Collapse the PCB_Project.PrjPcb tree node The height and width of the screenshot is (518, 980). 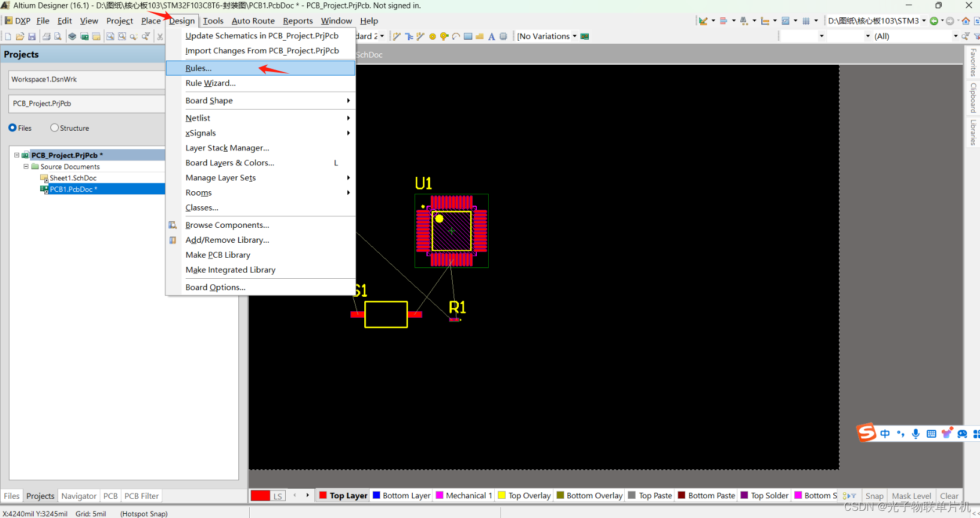tap(17, 155)
